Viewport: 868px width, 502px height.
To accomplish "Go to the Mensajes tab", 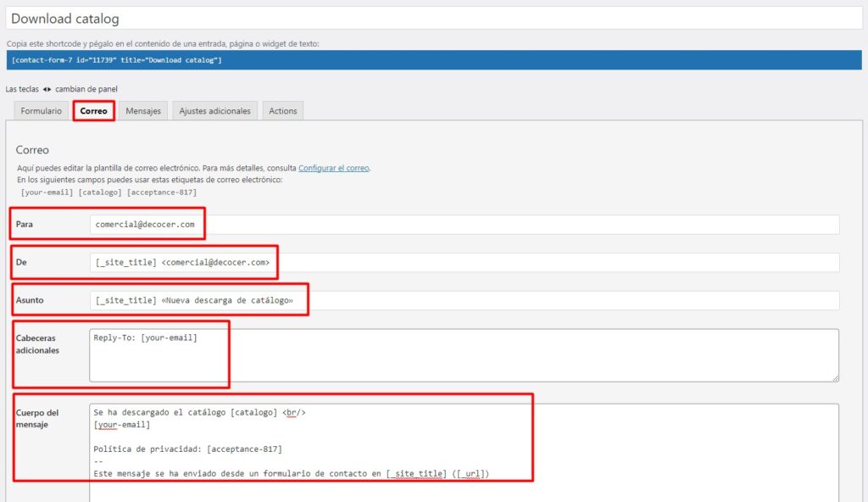I will pos(143,111).
